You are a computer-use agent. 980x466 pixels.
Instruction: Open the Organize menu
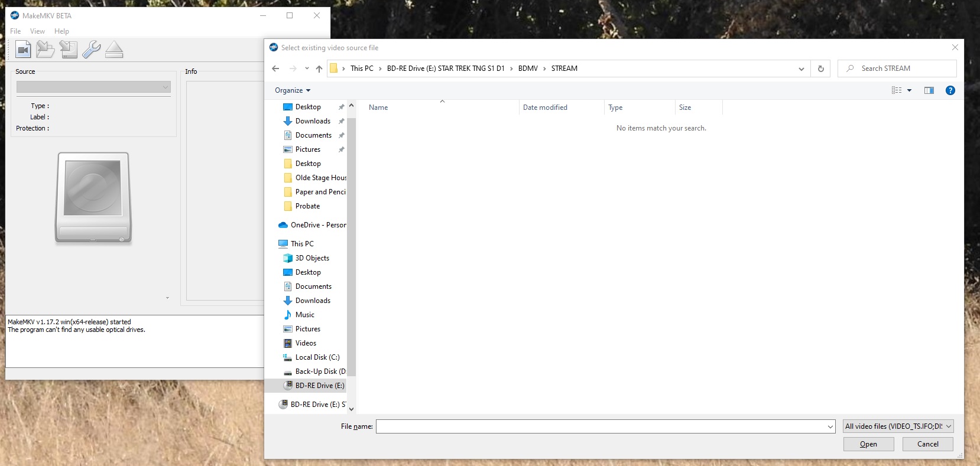click(293, 90)
